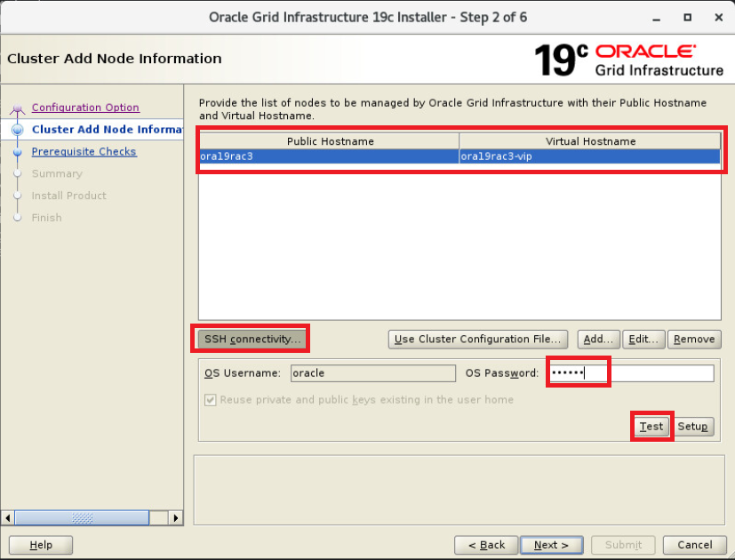Focus the OS Username field

coord(372,373)
